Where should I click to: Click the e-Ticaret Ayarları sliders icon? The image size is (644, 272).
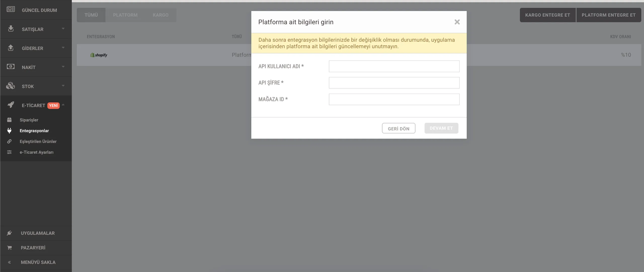9,152
